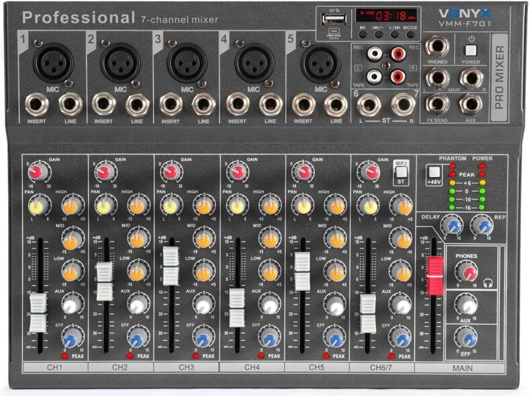Click the red TAPE right RCA connector
The width and height of the screenshot is (532, 396).
coord(397,77)
